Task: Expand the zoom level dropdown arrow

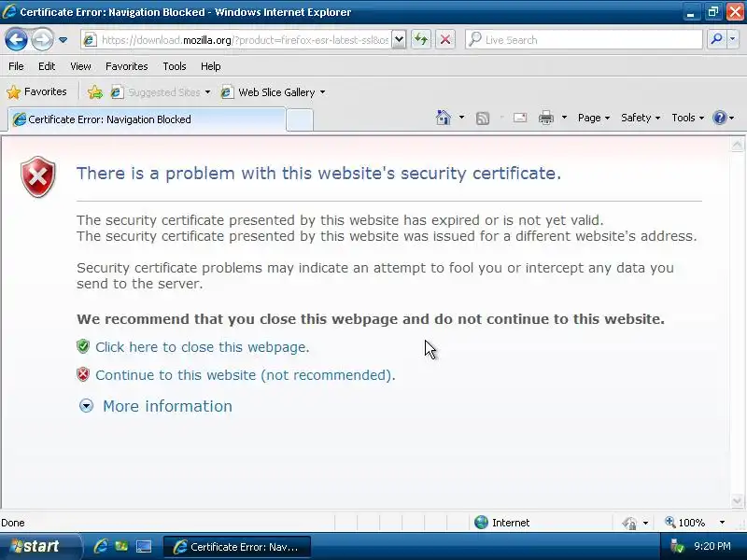Action: 722,523
